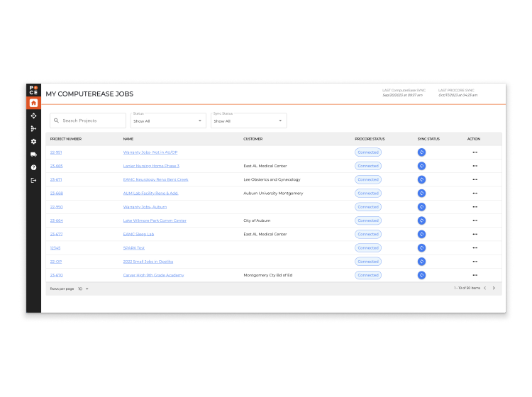Viewport: 532px width, 397px height.
Task: Open action menu for 2022 Small Jobs in Opelika
Action: [475, 262]
